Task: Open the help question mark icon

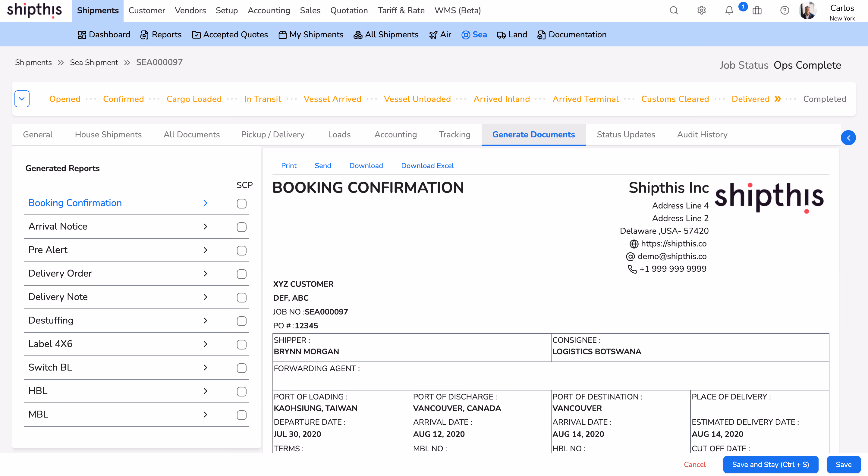Action: coord(785,11)
